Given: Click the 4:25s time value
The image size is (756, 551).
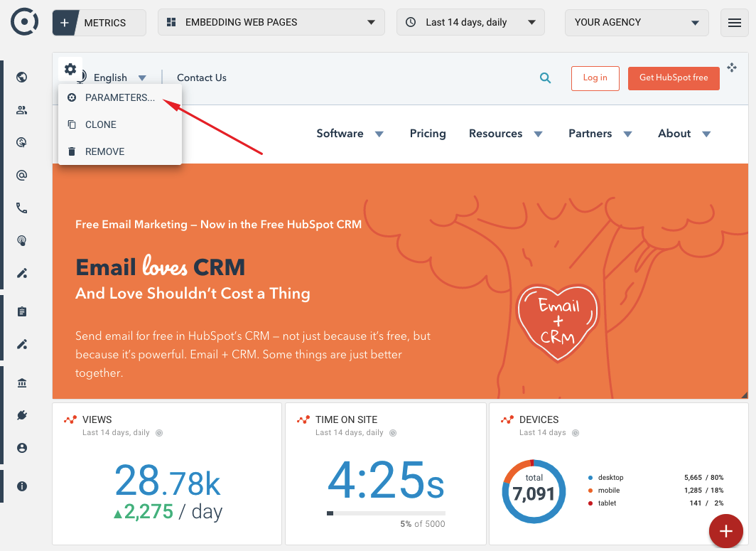Looking at the screenshot, I should coord(387,481).
